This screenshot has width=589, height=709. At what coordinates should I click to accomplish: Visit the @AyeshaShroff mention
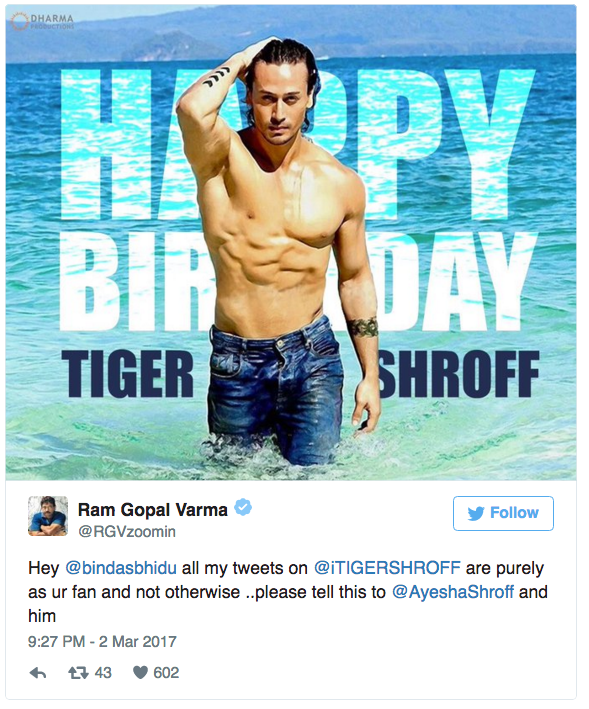click(x=452, y=592)
